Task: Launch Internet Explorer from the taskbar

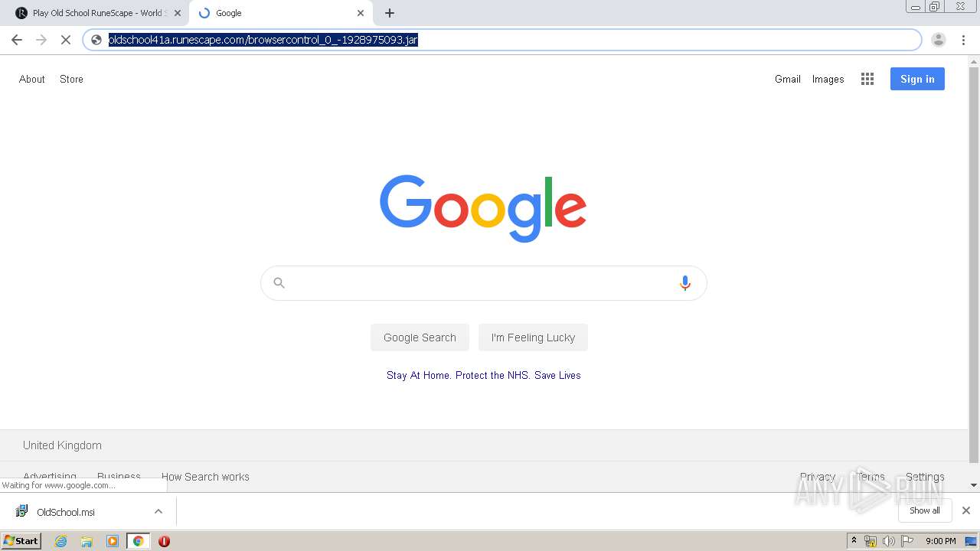Action: pyautogui.click(x=61, y=541)
